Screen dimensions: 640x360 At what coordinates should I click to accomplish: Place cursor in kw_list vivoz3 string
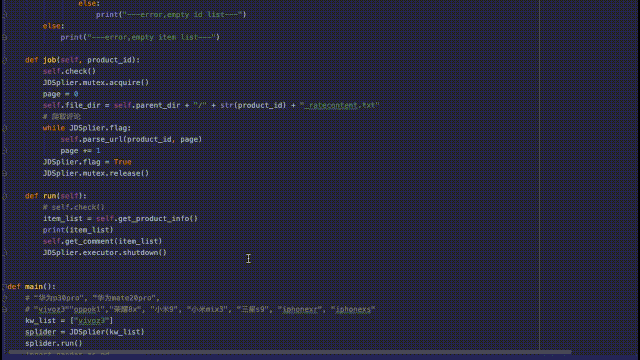[91, 321]
